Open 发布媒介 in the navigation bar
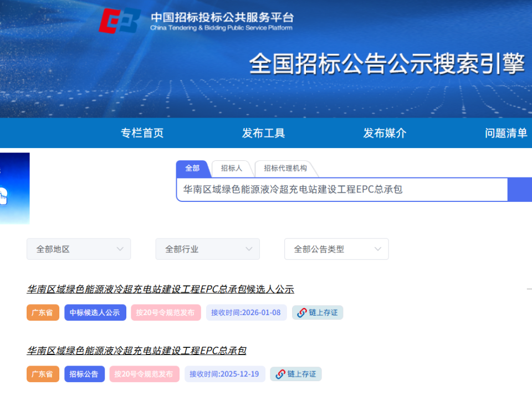The image size is (532, 395). (385, 133)
